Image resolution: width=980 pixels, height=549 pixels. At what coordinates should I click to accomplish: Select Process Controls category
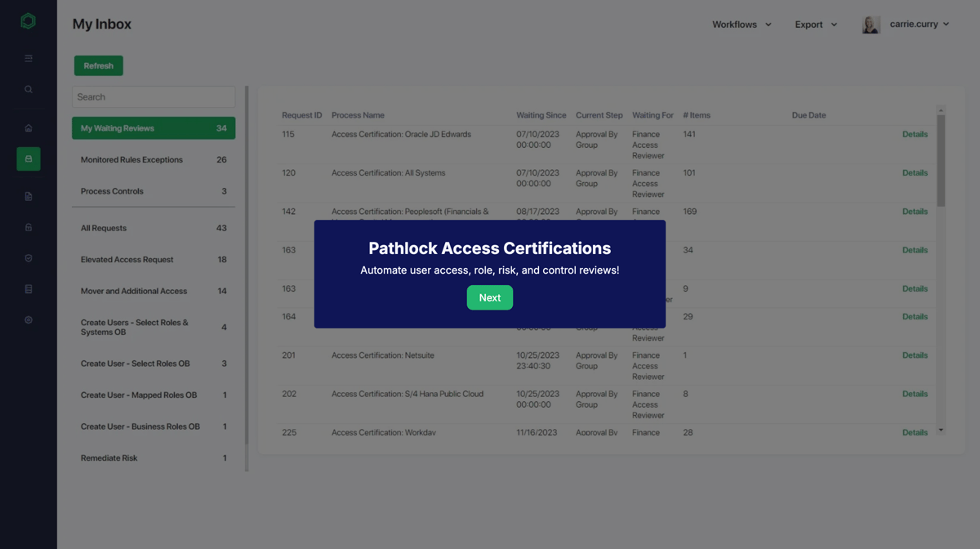coord(154,191)
